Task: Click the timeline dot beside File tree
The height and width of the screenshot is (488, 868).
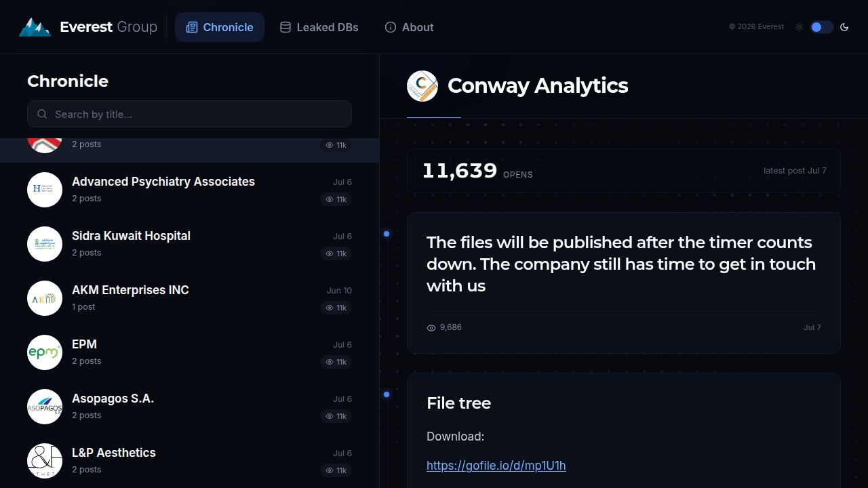Action: pos(387,394)
